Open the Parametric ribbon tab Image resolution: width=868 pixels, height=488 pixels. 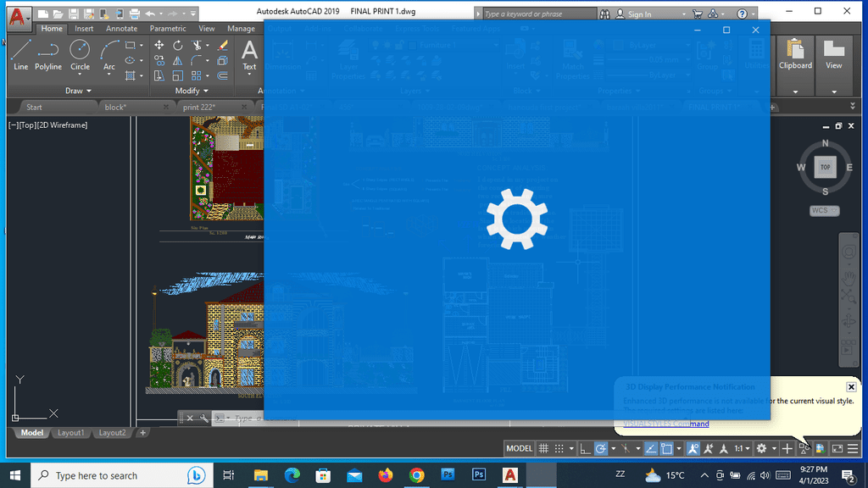coord(168,28)
